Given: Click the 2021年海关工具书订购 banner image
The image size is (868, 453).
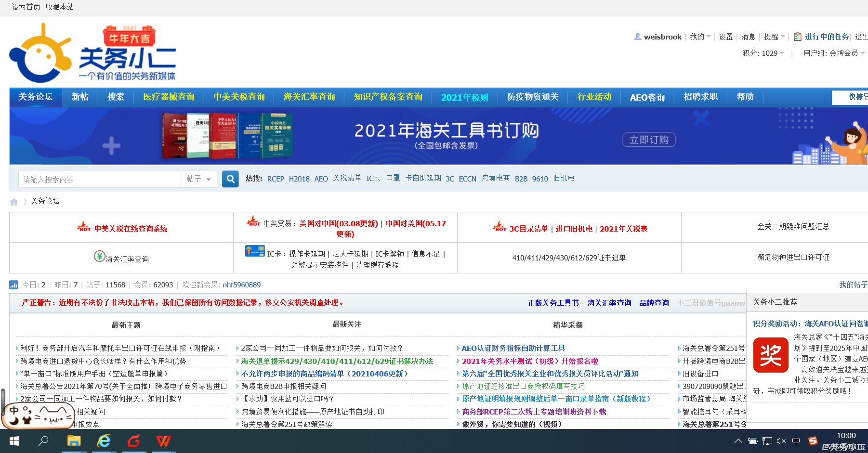Looking at the screenshot, I should pyautogui.click(x=439, y=136).
